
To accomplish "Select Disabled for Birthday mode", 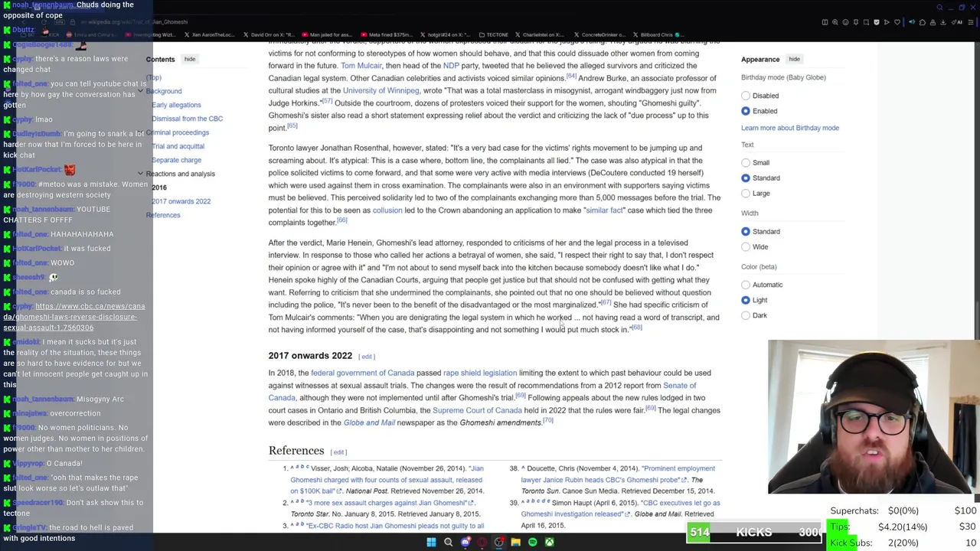I will (746, 96).
